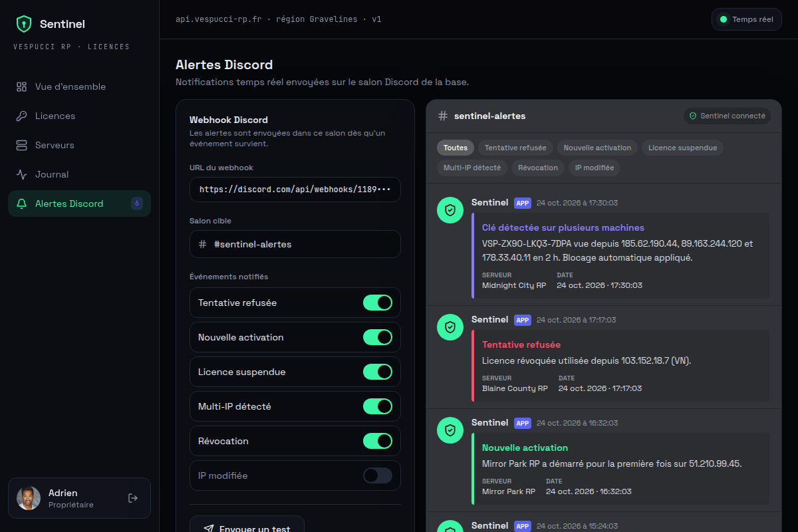Disable the Nouvelle activation notification toggle

point(378,337)
